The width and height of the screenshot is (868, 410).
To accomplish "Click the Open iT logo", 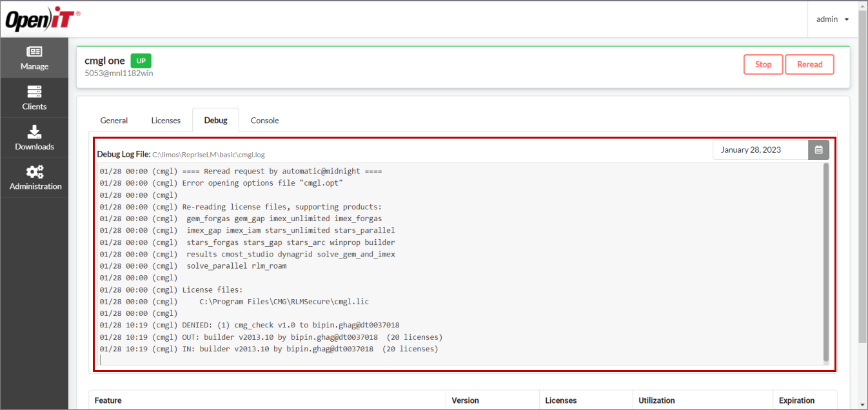I will pos(43,20).
